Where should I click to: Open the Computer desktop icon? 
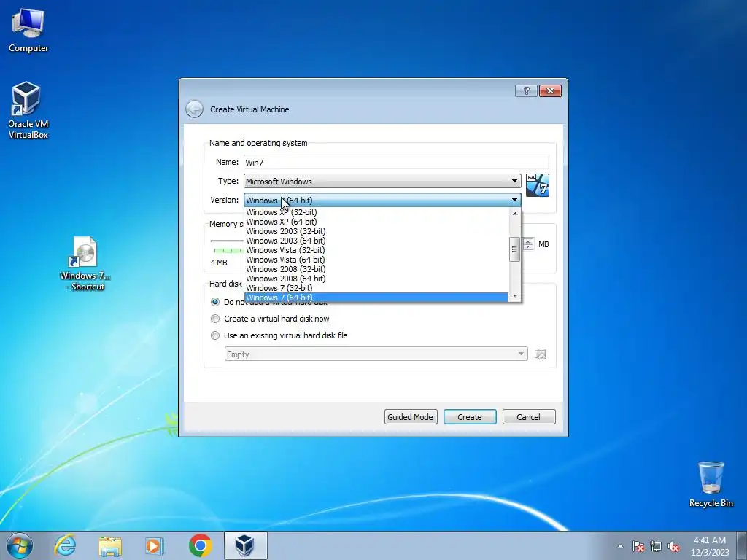click(x=28, y=29)
